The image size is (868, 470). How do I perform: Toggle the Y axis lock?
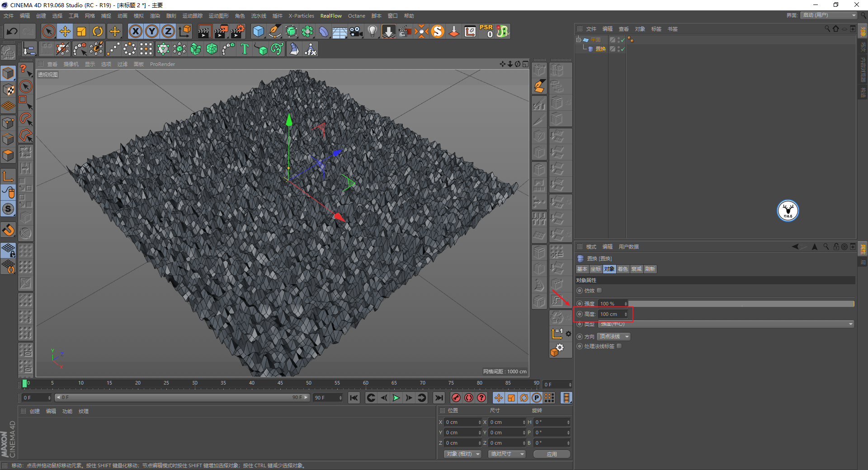[152, 31]
